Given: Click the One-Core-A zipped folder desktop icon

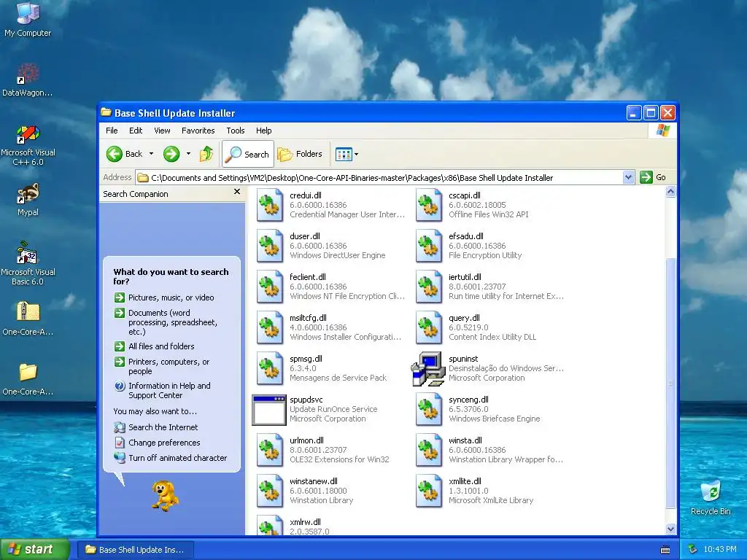Looking at the screenshot, I should (x=28, y=319).
